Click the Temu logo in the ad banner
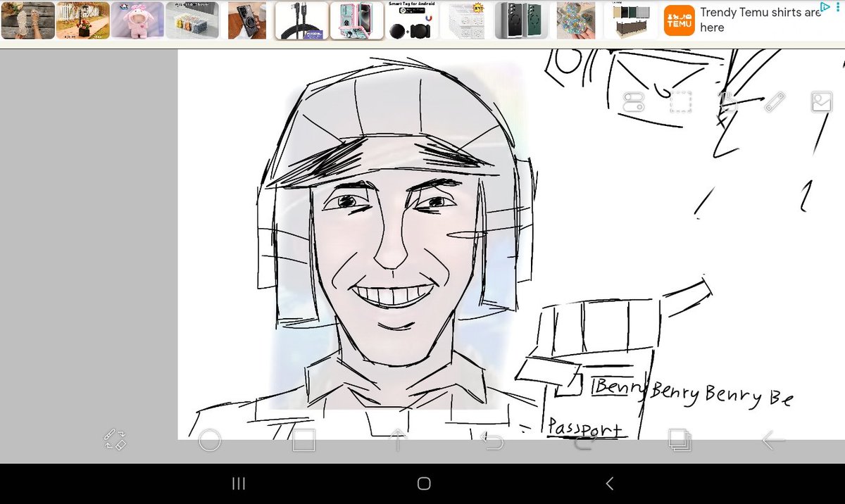This screenshot has height=504, width=845. click(680, 20)
